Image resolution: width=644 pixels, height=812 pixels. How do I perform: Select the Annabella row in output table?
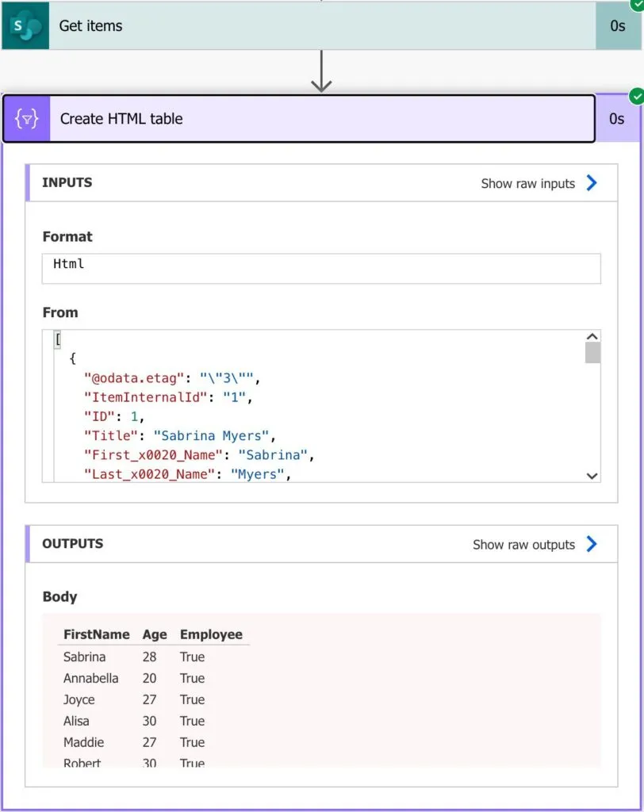click(91, 678)
